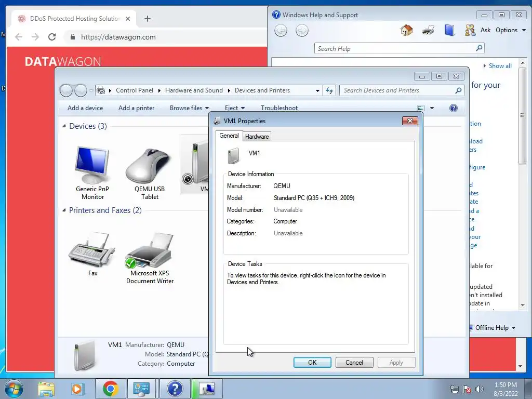Click Add a device
The width and height of the screenshot is (532, 399).
tap(85, 108)
